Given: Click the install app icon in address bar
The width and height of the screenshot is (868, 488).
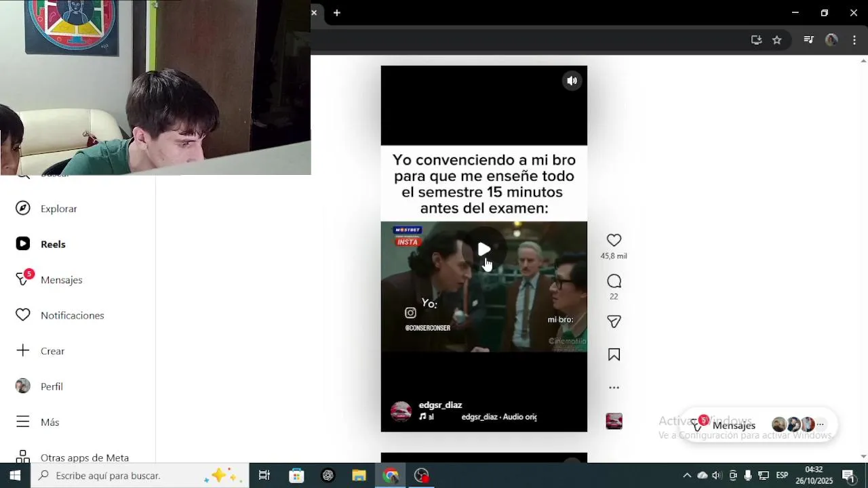Looking at the screenshot, I should point(756,40).
